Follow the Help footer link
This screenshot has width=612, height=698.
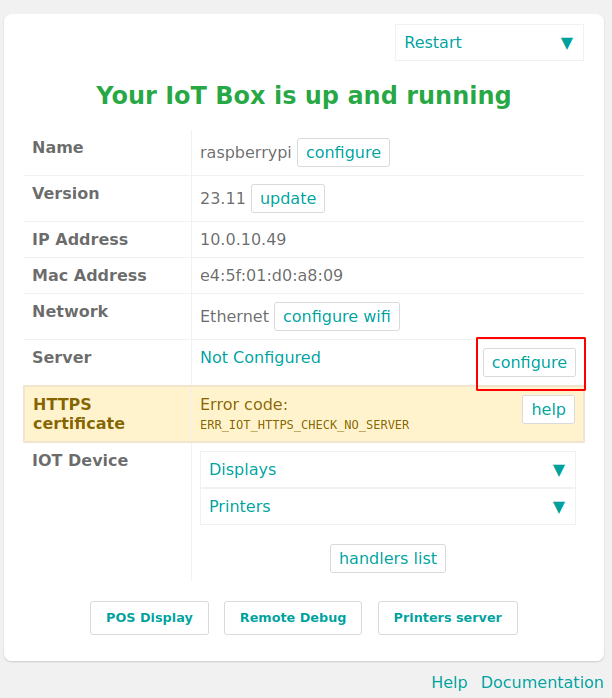click(449, 683)
